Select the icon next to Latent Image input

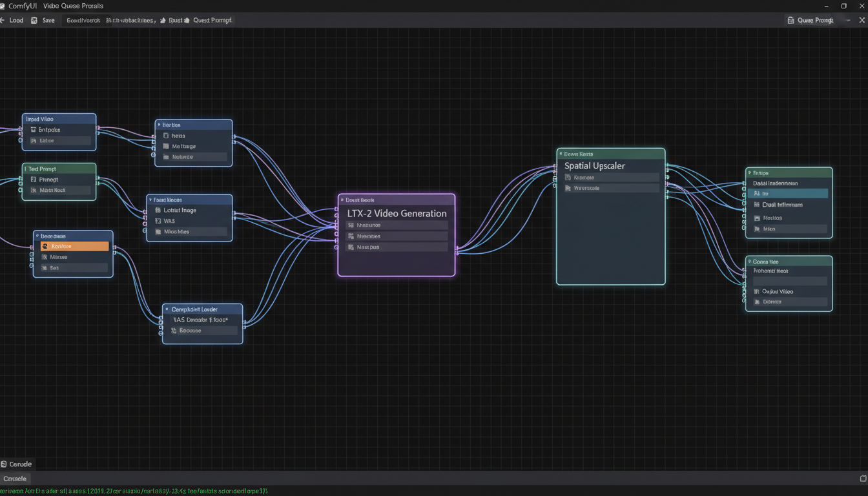point(157,210)
